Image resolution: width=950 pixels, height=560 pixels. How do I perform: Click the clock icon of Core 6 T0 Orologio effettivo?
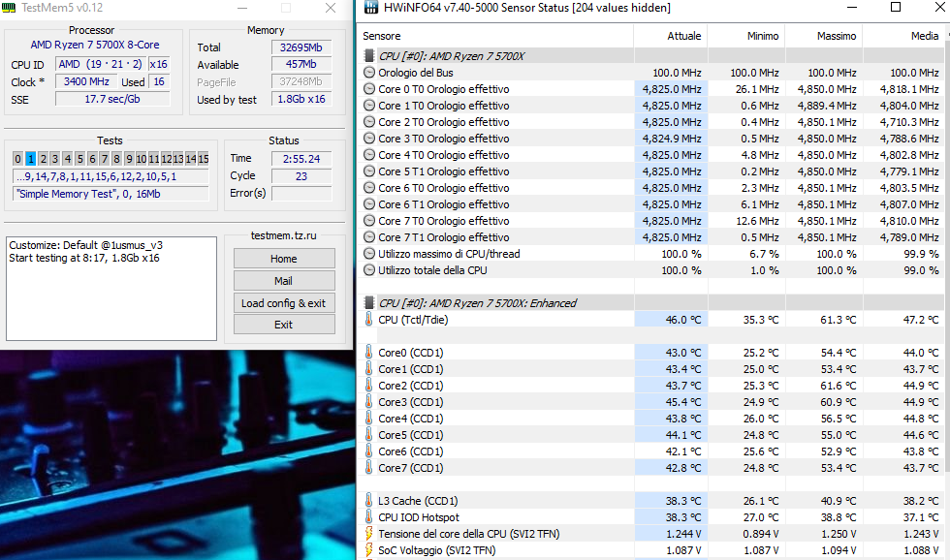tap(369, 188)
